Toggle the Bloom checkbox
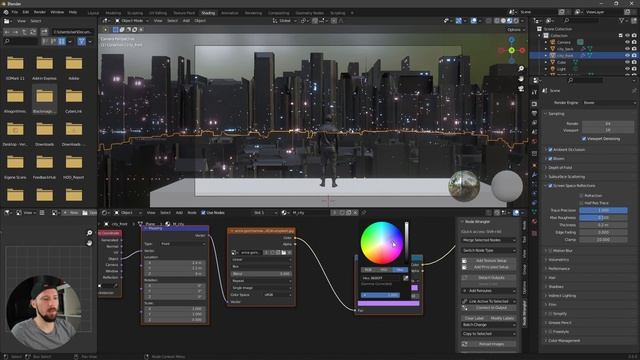The height and width of the screenshot is (360, 640). (550, 158)
